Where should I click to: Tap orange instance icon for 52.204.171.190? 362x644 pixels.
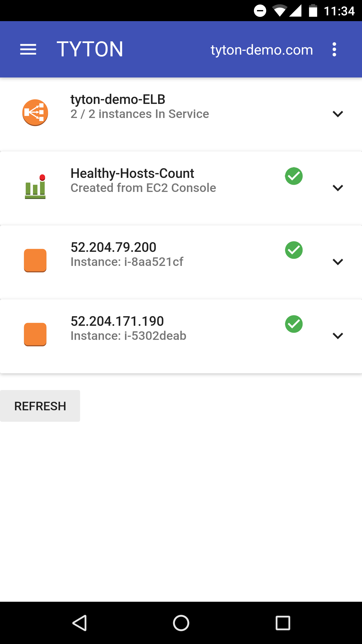35,335
